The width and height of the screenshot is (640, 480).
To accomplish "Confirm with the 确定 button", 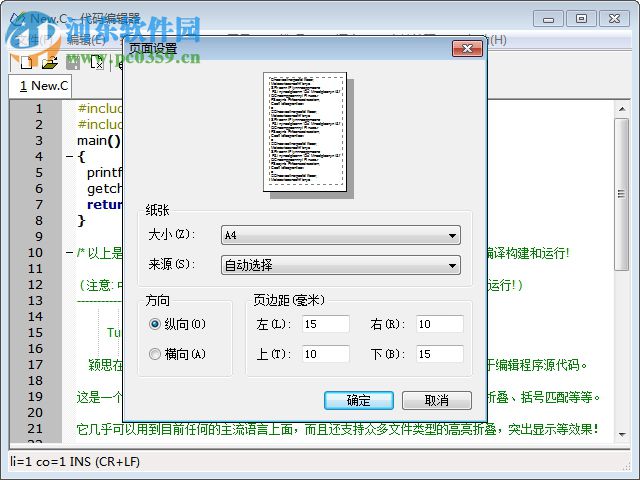I will pyautogui.click(x=359, y=400).
